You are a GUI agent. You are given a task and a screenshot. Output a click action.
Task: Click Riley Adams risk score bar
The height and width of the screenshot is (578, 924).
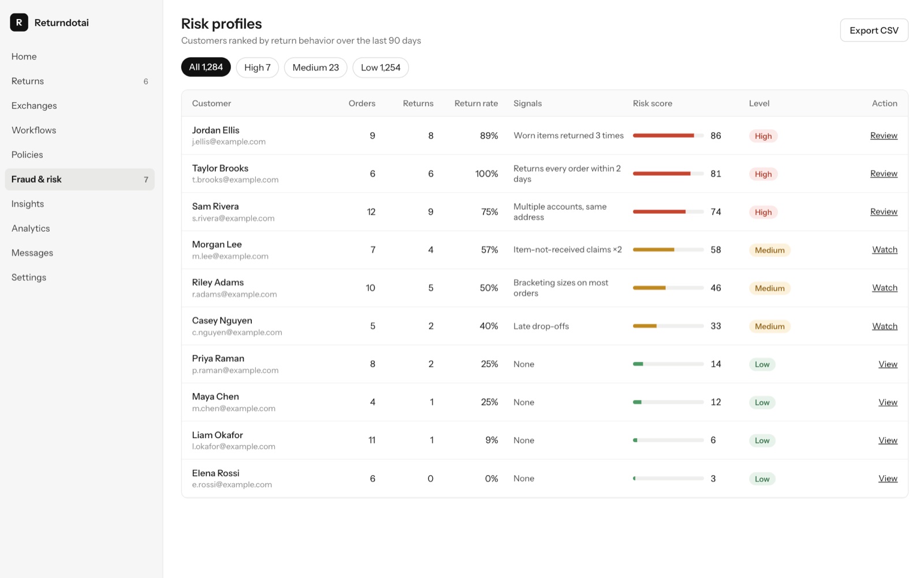pos(668,288)
